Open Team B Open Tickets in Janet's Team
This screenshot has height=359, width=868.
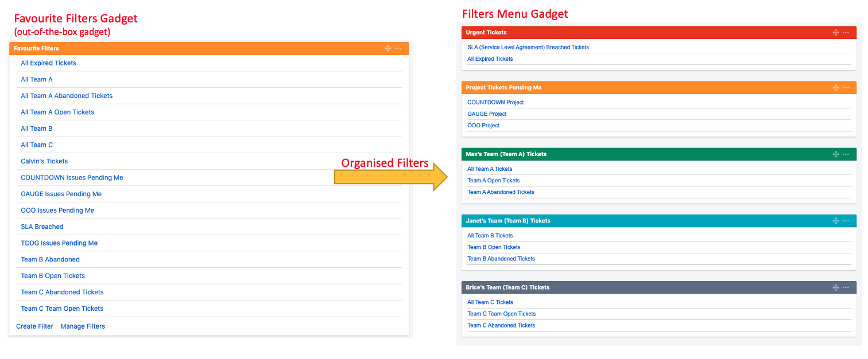(493, 247)
